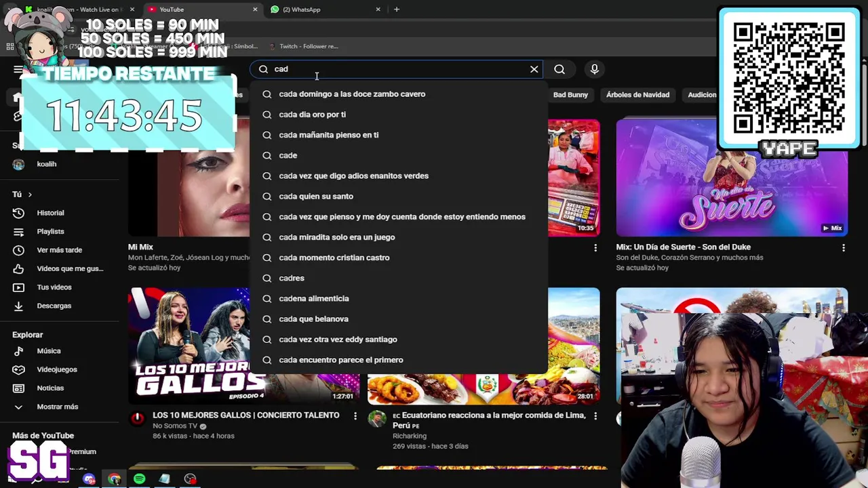Choose suggestion cadena alimenticia
The height and width of the screenshot is (488, 868).
pyautogui.click(x=399, y=298)
